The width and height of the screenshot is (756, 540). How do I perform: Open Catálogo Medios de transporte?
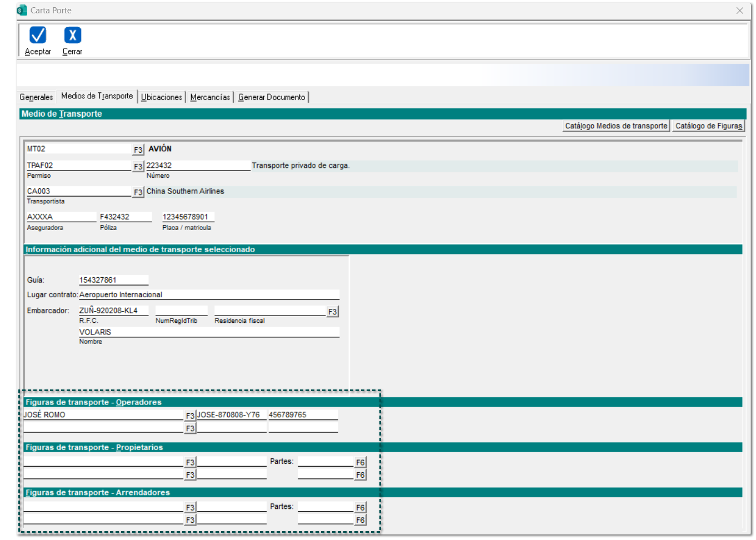pyautogui.click(x=615, y=126)
